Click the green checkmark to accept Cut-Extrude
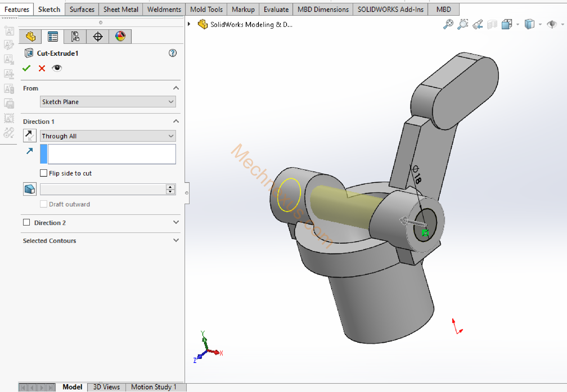Screen dimensions: 567x392 point(26,68)
